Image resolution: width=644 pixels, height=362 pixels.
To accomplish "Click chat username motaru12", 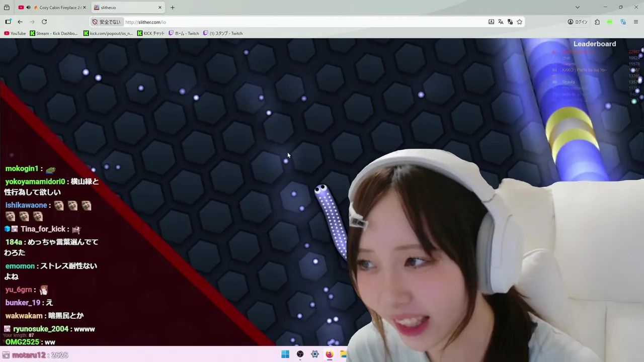I will click(x=29, y=355).
